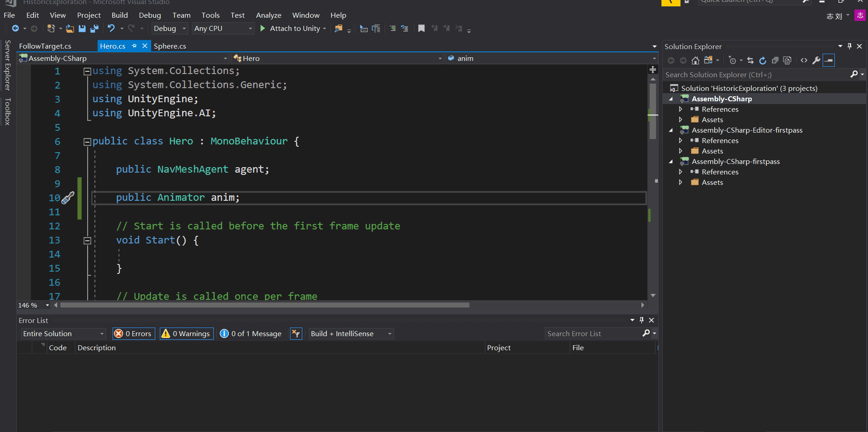
Task: Toggle the 0 Warnings filter in Error List
Action: [x=186, y=333]
